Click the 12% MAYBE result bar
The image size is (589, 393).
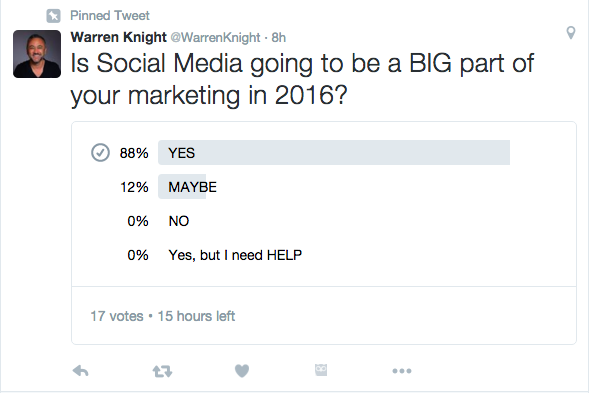point(182,186)
